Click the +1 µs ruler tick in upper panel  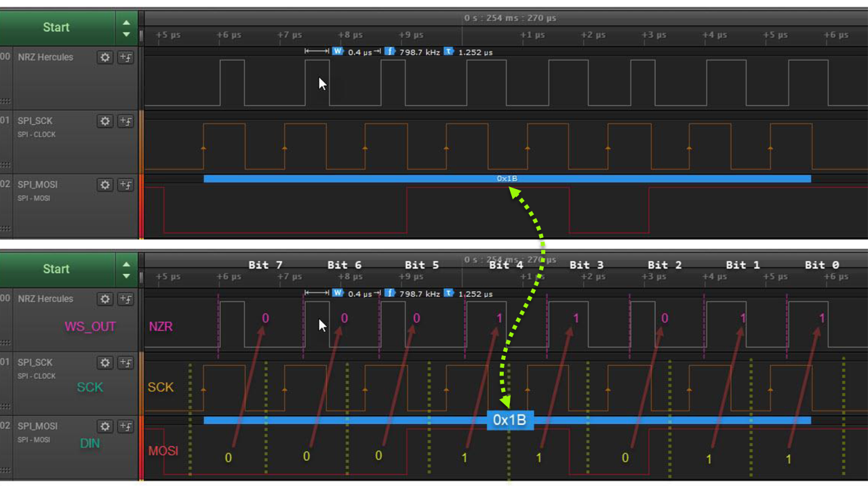pyautogui.click(x=532, y=35)
